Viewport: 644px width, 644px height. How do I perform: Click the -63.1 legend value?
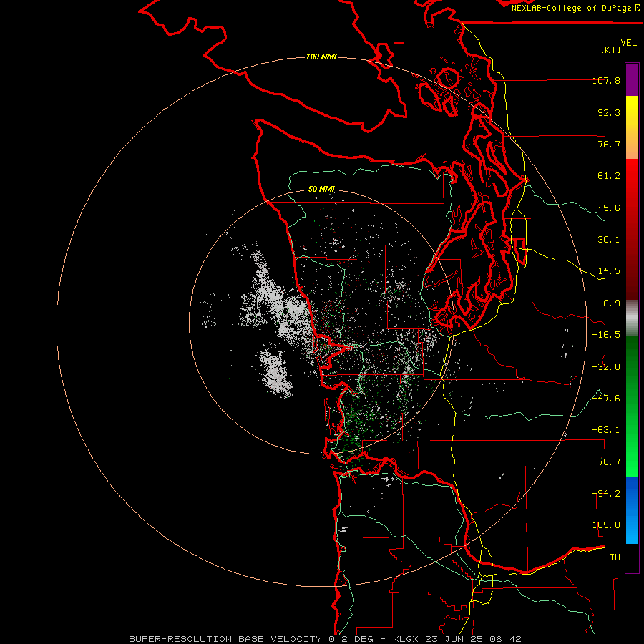pos(606,430)
